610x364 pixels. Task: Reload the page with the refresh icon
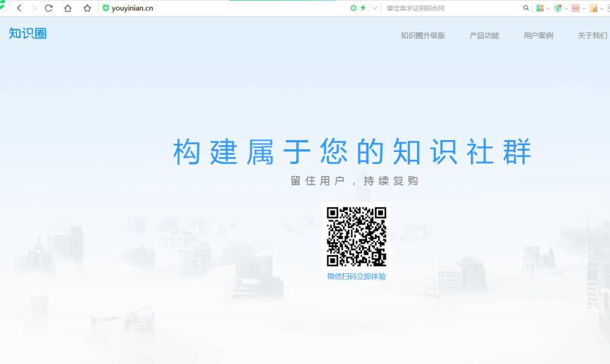click(x=49, y=8)
